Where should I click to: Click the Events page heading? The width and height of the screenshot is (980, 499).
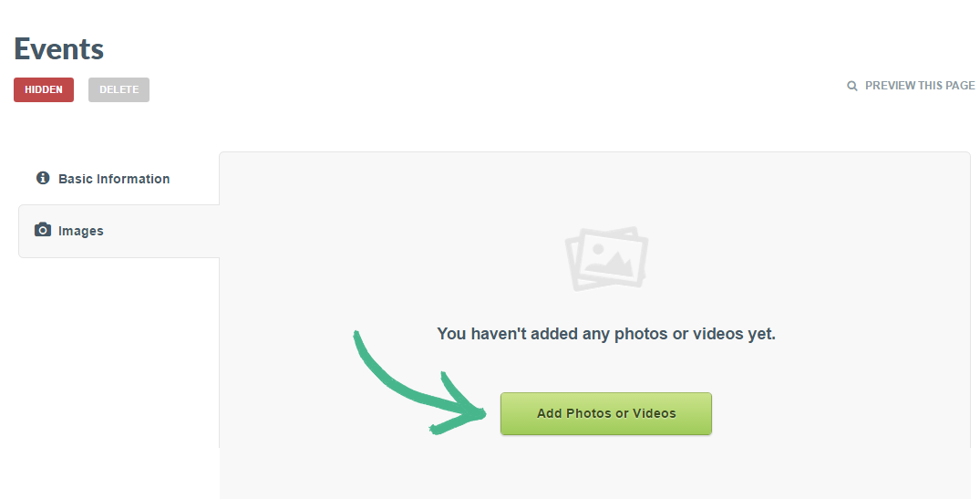[x=58, y=48]
